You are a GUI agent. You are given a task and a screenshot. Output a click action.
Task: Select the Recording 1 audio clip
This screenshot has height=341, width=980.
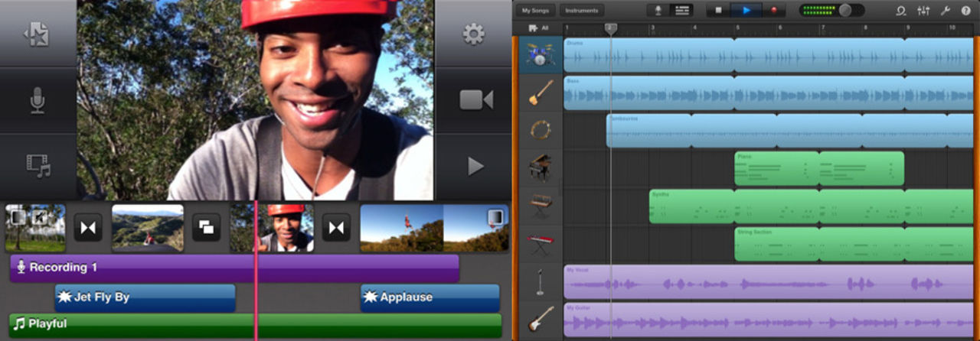tap(234, 268)
